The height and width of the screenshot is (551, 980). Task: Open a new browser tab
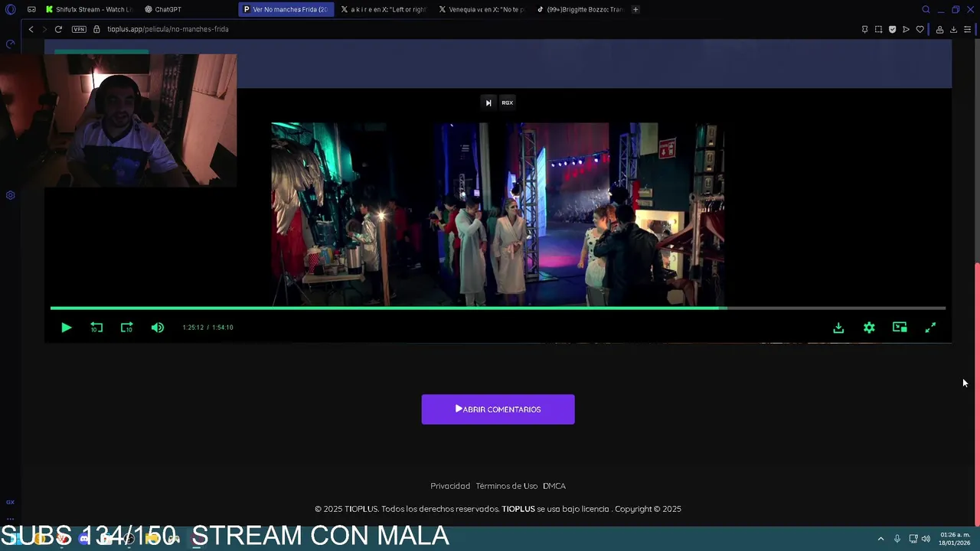pyautogui.click(x=635, y=9)
